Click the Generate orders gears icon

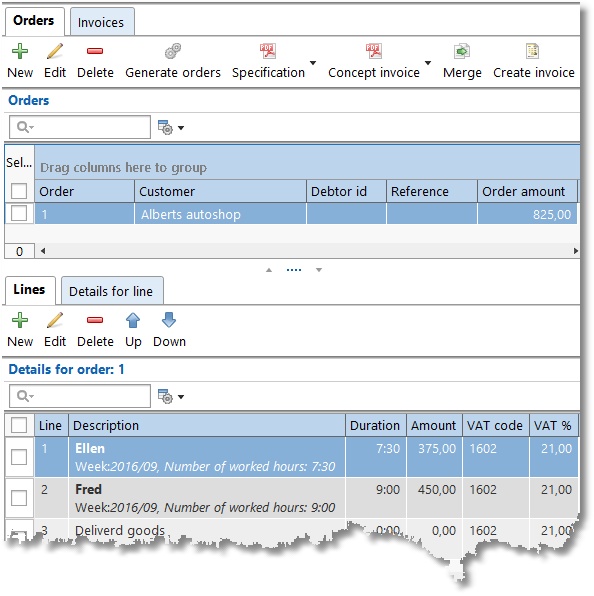click(173, 51)
